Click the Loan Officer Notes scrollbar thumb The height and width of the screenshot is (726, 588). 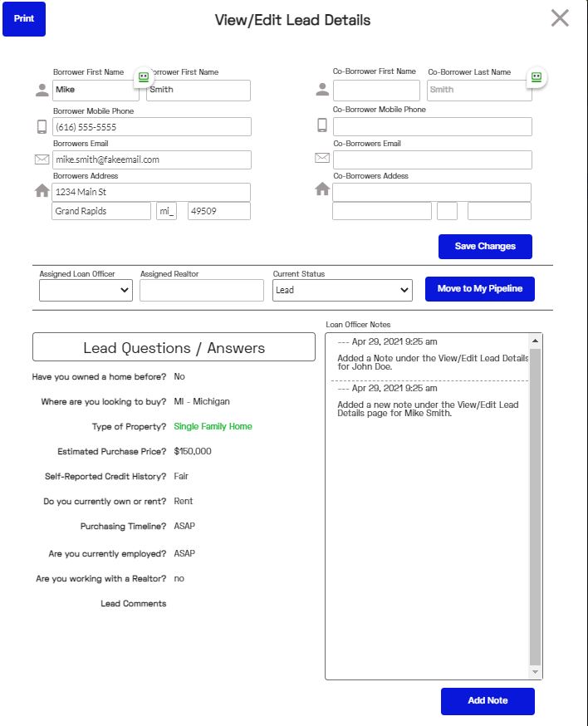click(535, 507)
